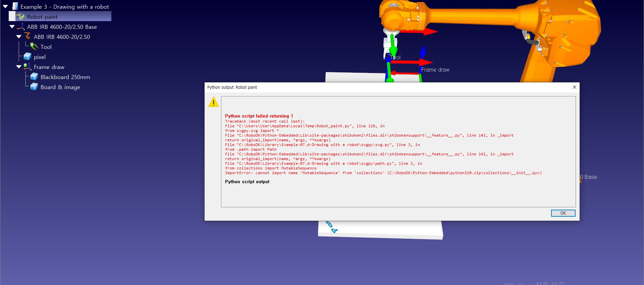Viewport: 644px width, 285px height.
Task: Select the Board & image tree label
Action: [x=60, y=87]
